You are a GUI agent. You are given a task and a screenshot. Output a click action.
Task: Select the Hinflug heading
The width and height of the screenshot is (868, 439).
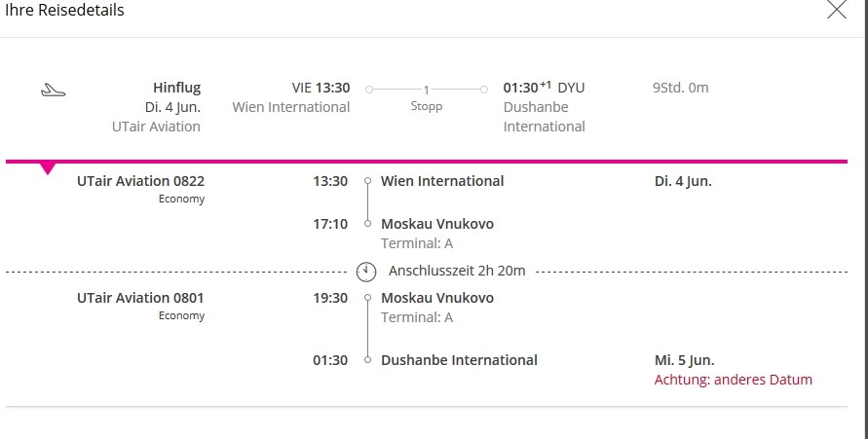coord(176,88)
